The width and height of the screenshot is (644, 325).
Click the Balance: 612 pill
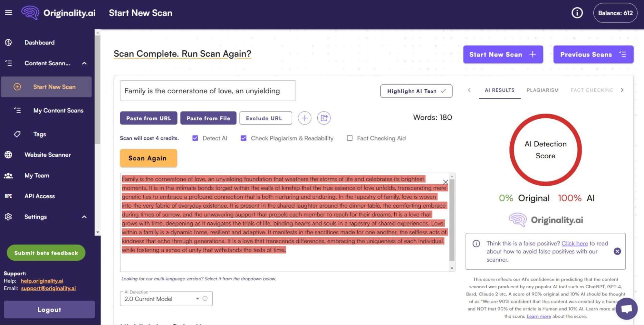(x=615, y=13)
